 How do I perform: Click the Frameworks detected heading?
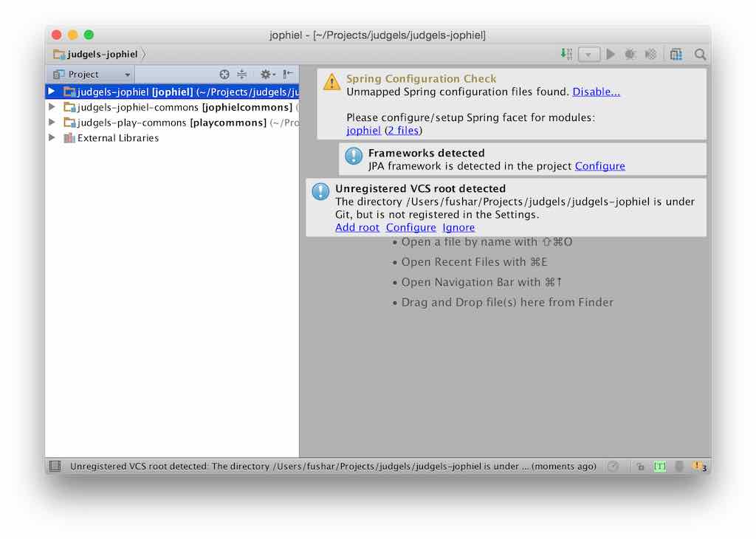(x=426, y=153)
